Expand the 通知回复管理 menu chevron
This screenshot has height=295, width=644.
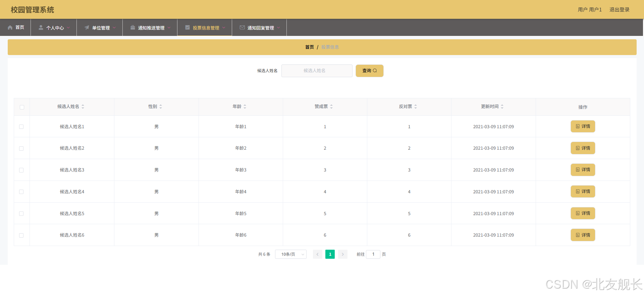pyautogui.click(x=278, y=28)
